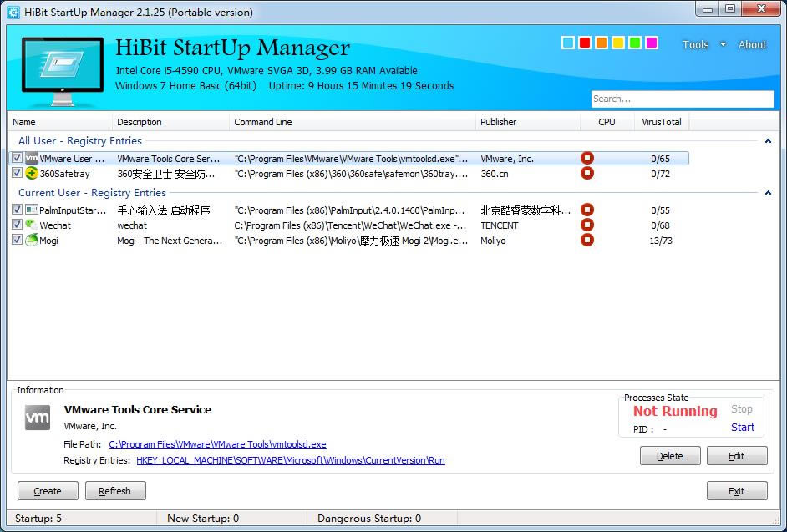The height and width of the screenshot is (532, 787).
Task: Click the red CPU status icon for PalmInputStar
Action: [x=587, y=210]
